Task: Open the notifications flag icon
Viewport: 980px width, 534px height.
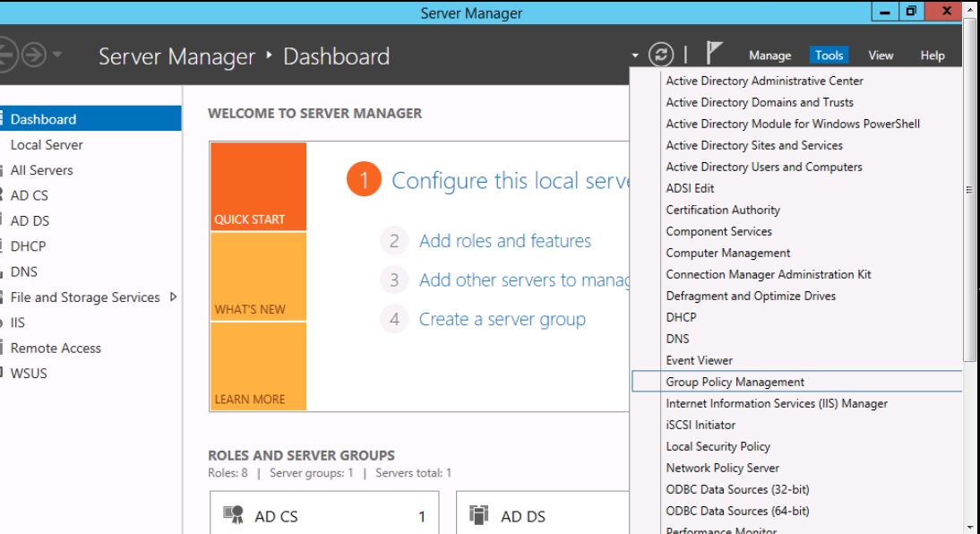Action: [714, 53]
